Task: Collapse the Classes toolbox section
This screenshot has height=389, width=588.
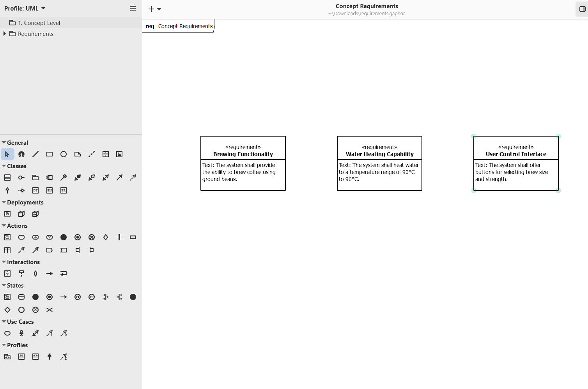Action: tap(4, 166)
